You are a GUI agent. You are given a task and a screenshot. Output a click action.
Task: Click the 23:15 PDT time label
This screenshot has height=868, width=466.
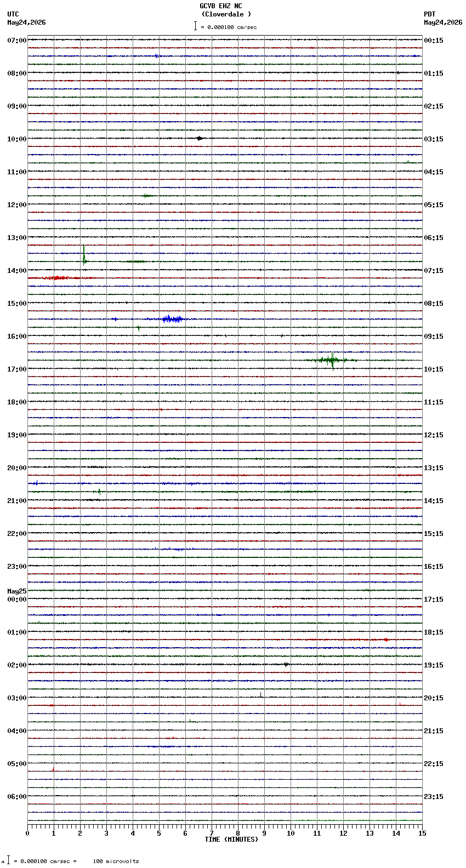tap(434, 797)
